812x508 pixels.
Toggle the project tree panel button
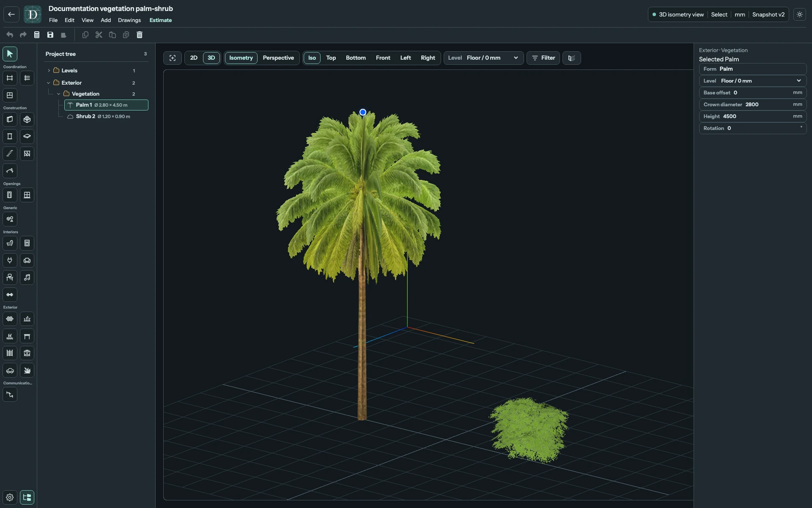click(x=27, y=497)
